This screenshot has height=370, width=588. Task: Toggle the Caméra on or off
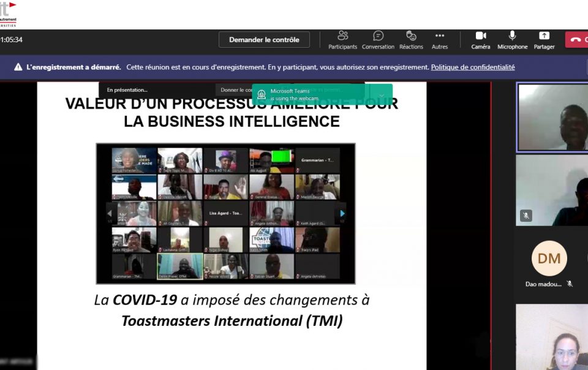point(481,40)
